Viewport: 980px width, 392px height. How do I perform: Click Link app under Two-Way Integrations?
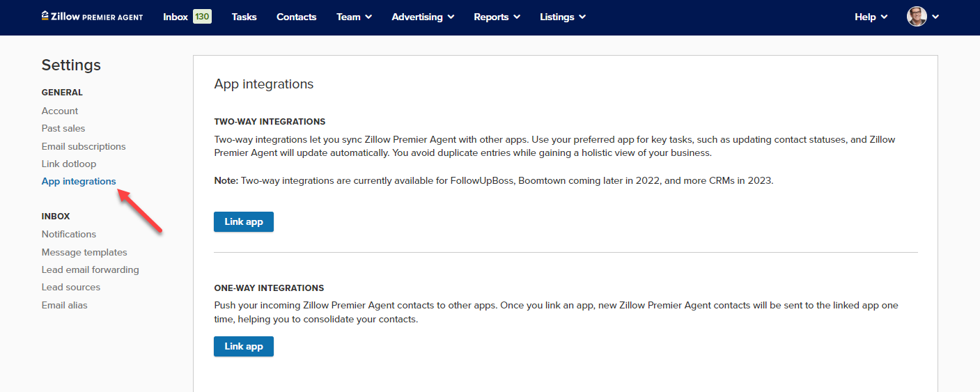[x=244, y=222]
